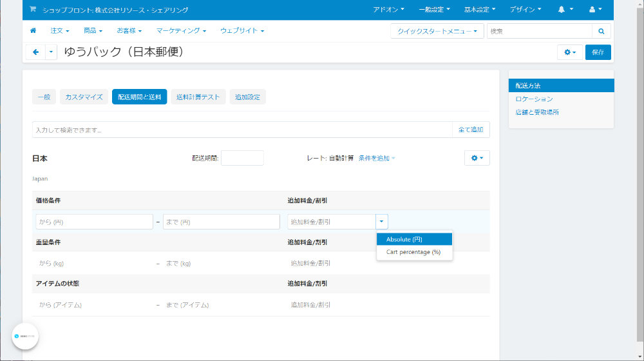Open ロケーション sidebar link
This screenshot has height=361, width=644.
(x=534, y=99)
